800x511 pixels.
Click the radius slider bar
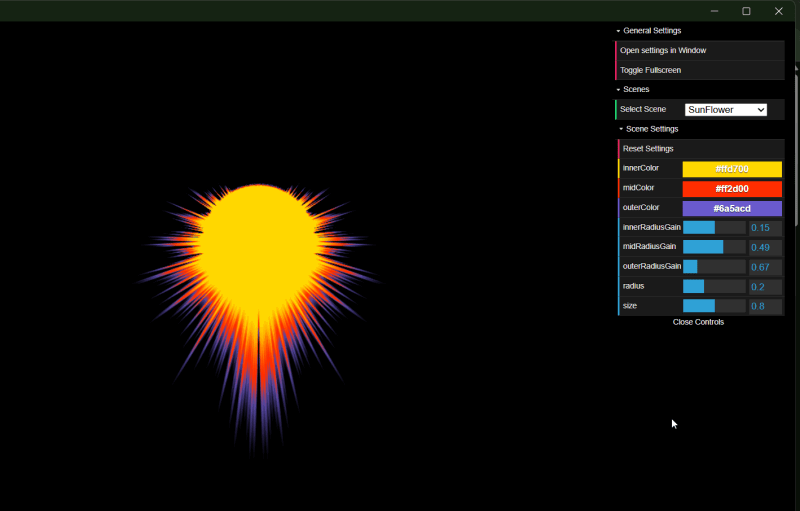[x=714, y=286]
